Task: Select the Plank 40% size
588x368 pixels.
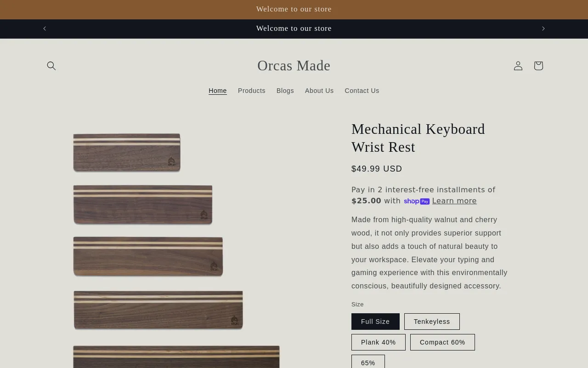Action: point(378,342)
